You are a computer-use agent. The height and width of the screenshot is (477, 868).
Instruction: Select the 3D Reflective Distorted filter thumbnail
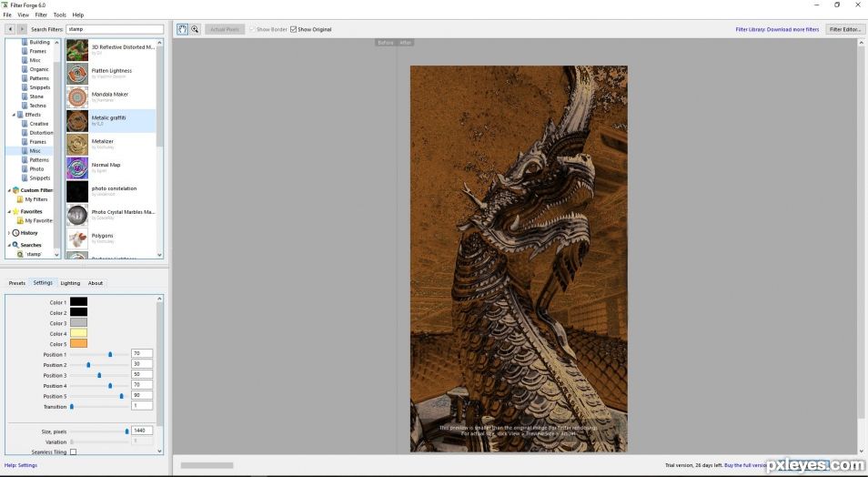tap(77, 50)
